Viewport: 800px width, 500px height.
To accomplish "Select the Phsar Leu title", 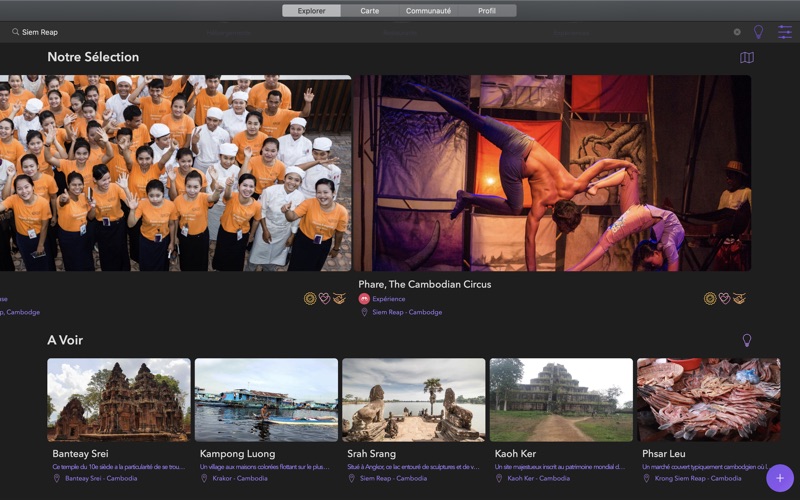I will [664, 454].
